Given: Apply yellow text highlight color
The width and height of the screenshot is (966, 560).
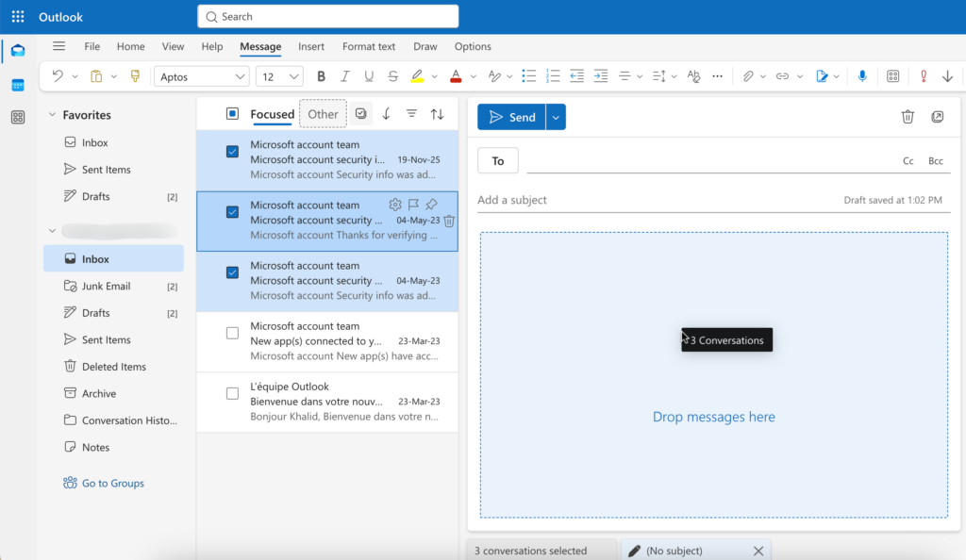Looking at the screenshot, I should (417, 76).
